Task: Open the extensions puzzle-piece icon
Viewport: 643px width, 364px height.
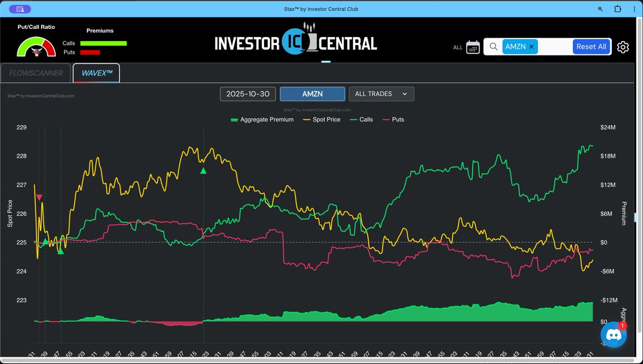Action: tap(617, 9)
